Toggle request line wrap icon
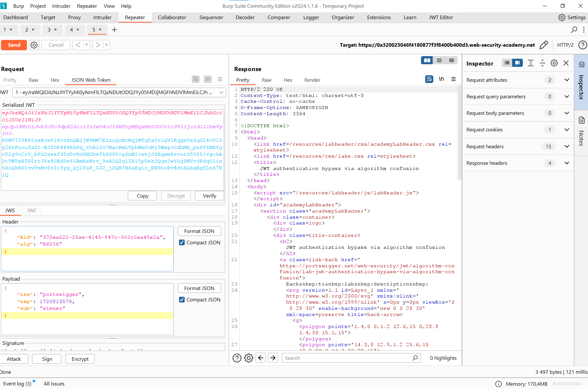The width and height of the screenshot is (588, 389). [196, 79]
